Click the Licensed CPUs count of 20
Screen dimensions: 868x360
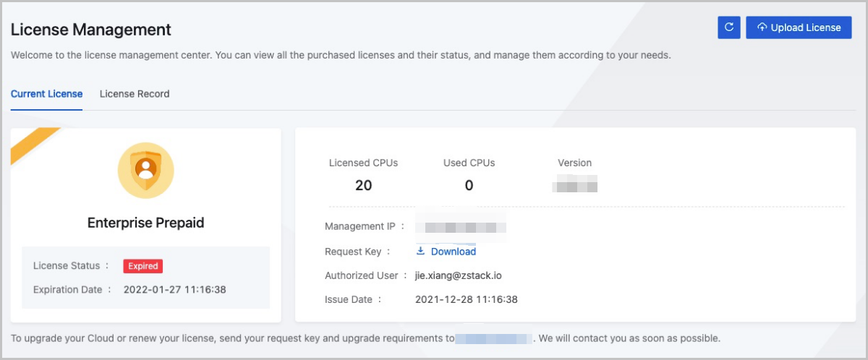[x=363, y=186]
